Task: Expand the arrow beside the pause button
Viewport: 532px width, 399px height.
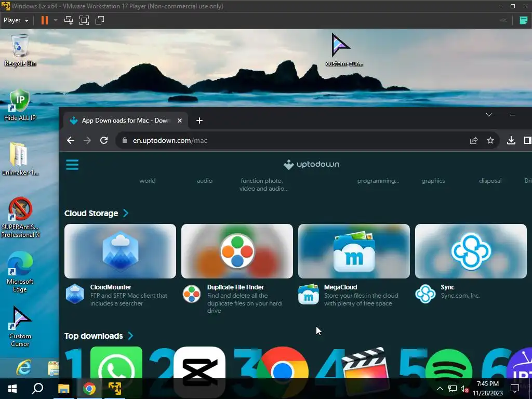Action: click(x=56, y=20)
